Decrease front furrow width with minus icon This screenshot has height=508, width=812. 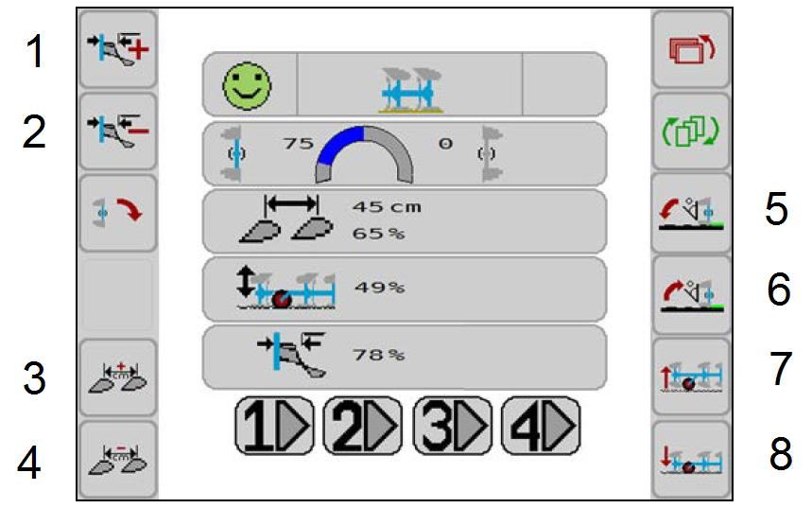tap(118, 131)
